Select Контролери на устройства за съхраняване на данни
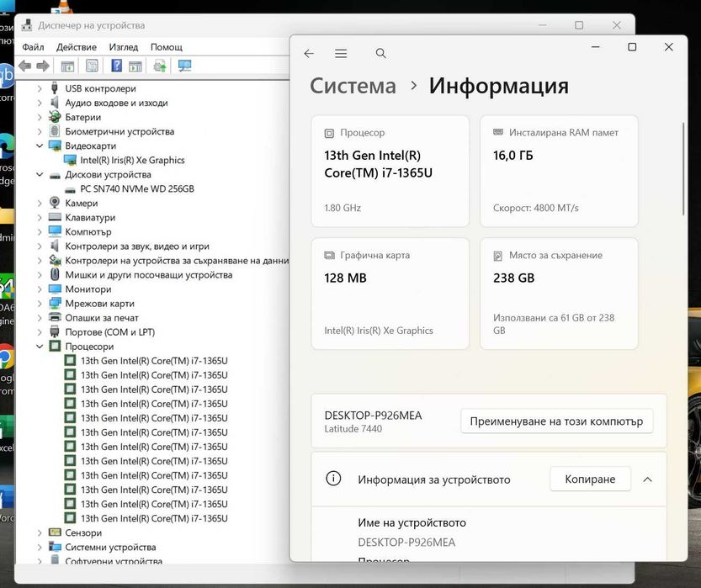The height and width of the screenshot is (588, 701). pos(177,261)
